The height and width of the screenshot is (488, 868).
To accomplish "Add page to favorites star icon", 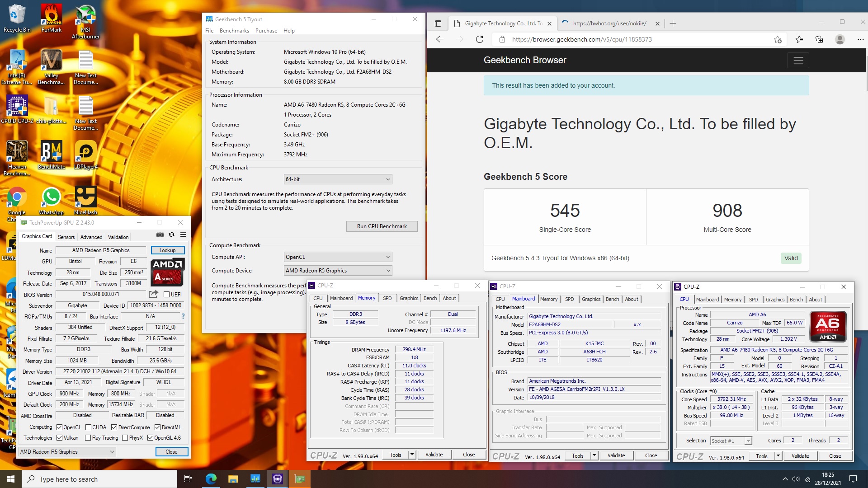I will pyautogui.click(x=778, y=39).
